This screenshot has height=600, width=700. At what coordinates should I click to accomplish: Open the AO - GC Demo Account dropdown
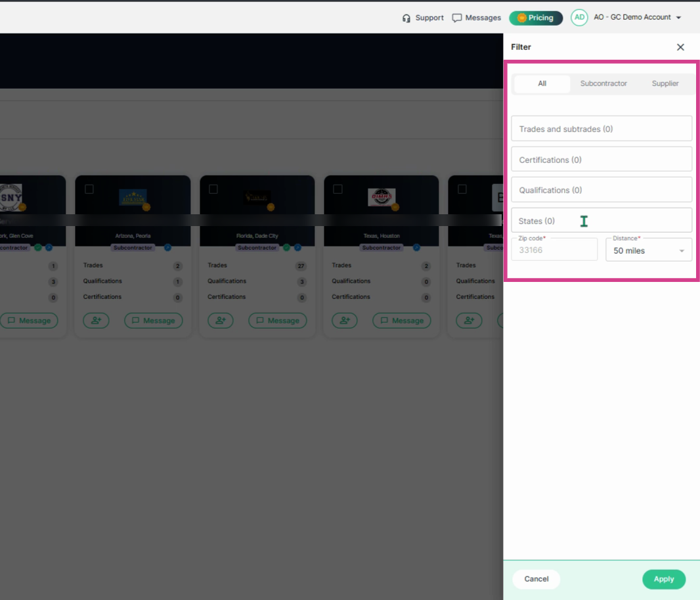click(637, 18)
